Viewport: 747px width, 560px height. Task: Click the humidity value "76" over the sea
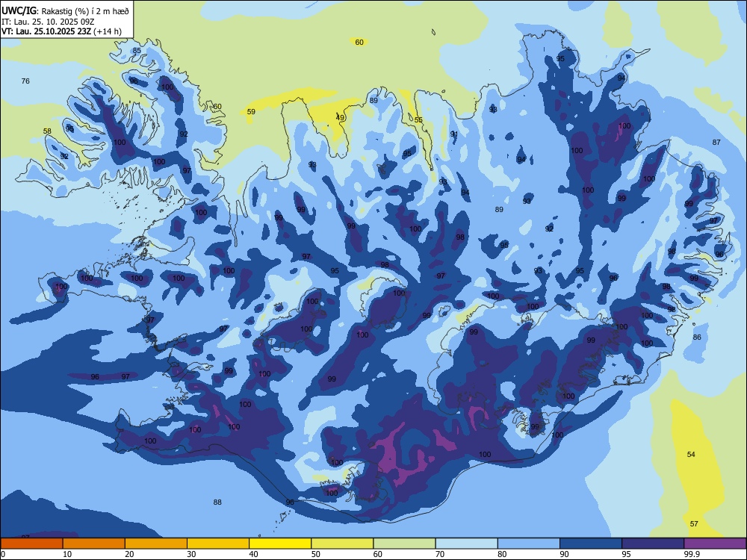[x=25, y=81]
